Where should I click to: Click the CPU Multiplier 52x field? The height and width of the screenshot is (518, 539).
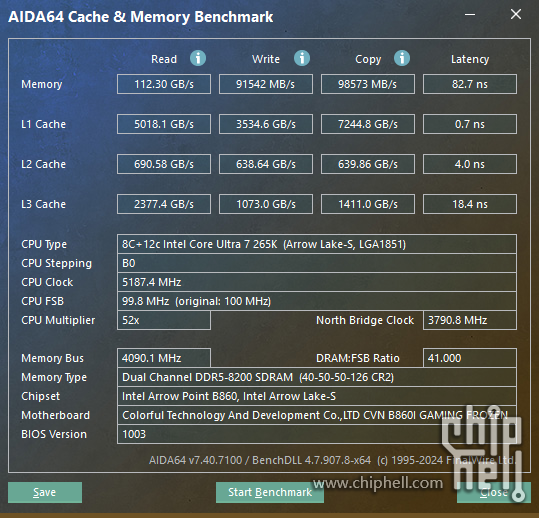pyautogui.click(x=164, y=320)
